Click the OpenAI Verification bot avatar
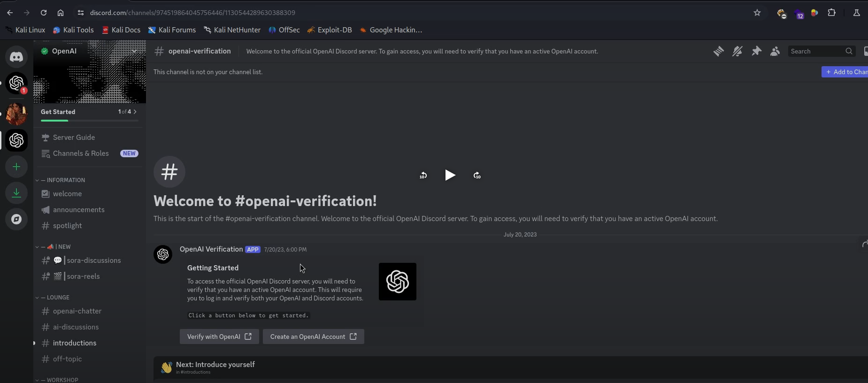The width and height of the screenshot is (868, 383). point(163,254)
